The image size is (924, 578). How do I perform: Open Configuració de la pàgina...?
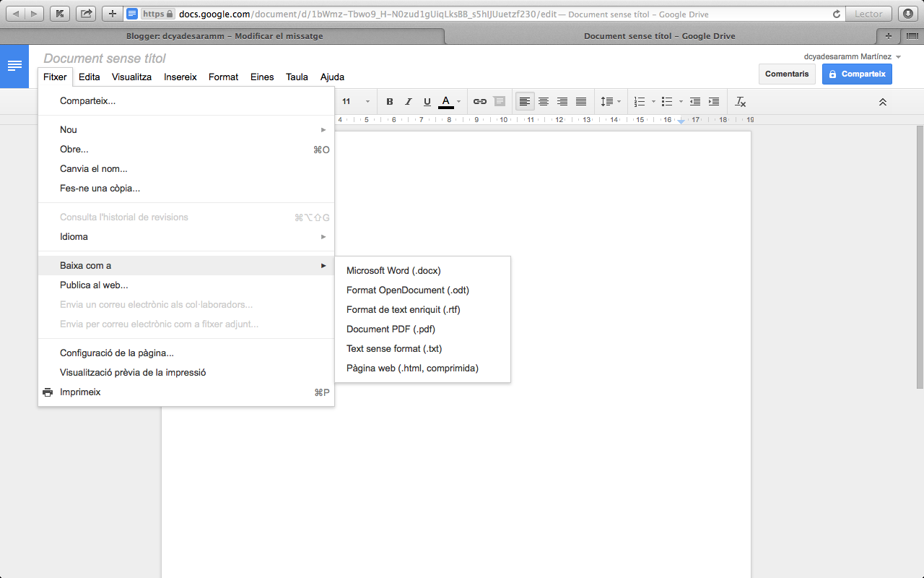click(x=186, y=353)
